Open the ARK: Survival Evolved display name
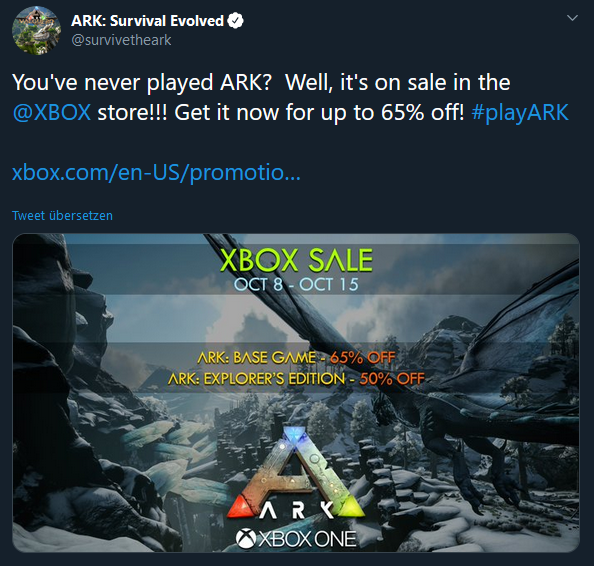594x566 pixels. (x=147, y=21)
